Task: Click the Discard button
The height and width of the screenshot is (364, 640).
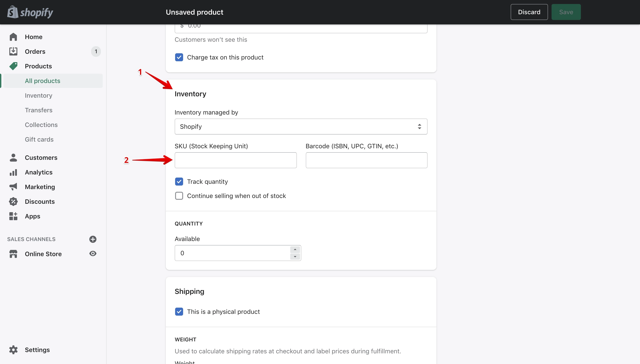Action: click(x=529, y=12)
